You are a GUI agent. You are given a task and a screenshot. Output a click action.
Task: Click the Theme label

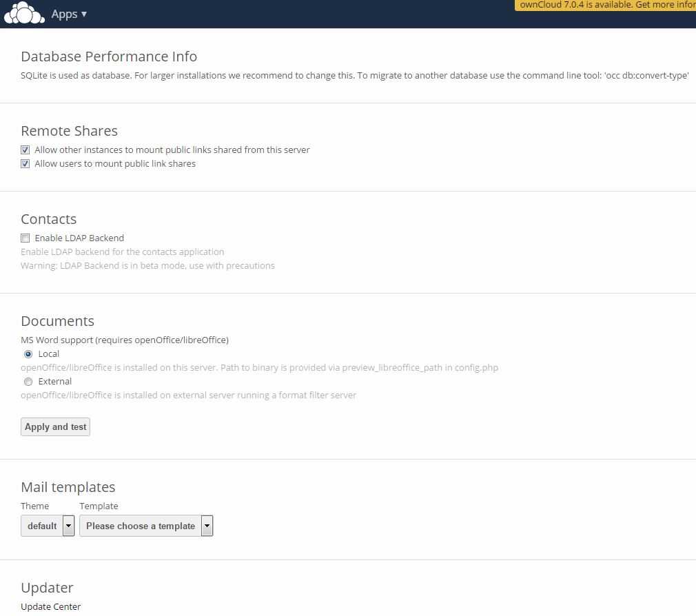pyautogui.click(x=35, y=506)
